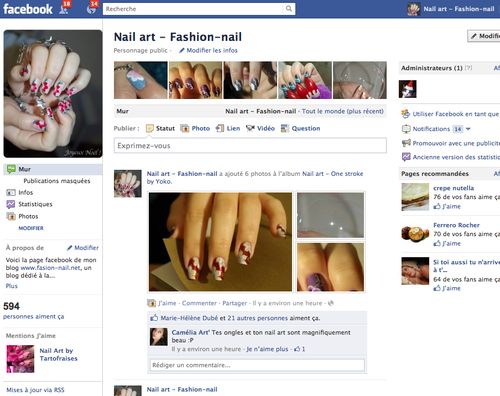This screenshot has height=396, width=500.
Task: Click the page profile picture
Action: (x=53, y=94)
